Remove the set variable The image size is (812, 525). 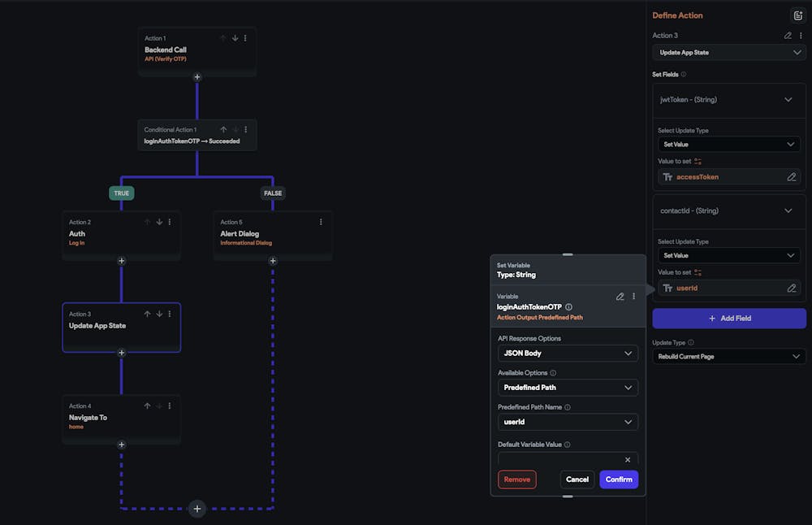[516, 479]
